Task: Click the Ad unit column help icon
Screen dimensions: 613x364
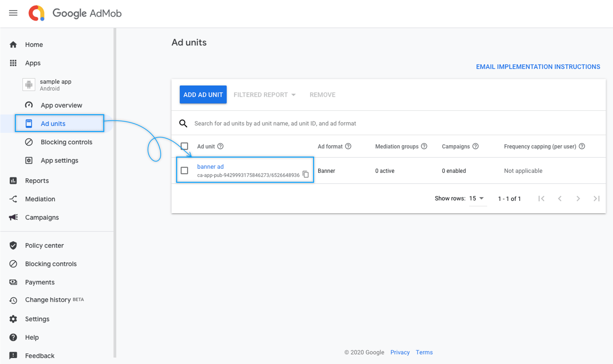Action: (x=221, y=146)
